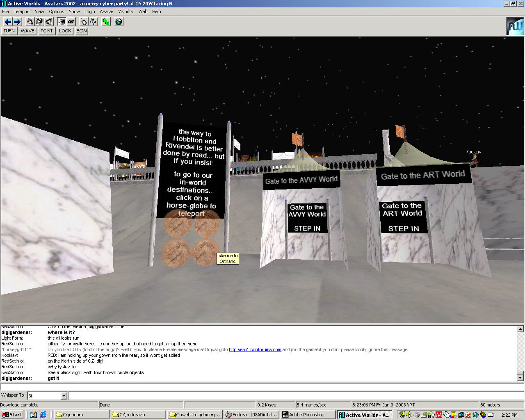The height and width of the screenshot is (420, 525).
Task: Toggle first-person view eye button
Action: point(62,22)
